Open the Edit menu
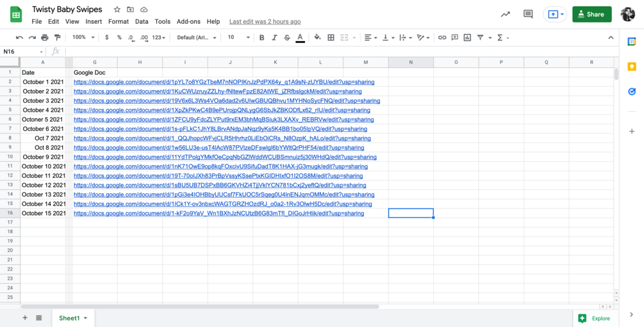Image resolution: width=644 pixels, height=327 pixels. (x=53, y=21)
